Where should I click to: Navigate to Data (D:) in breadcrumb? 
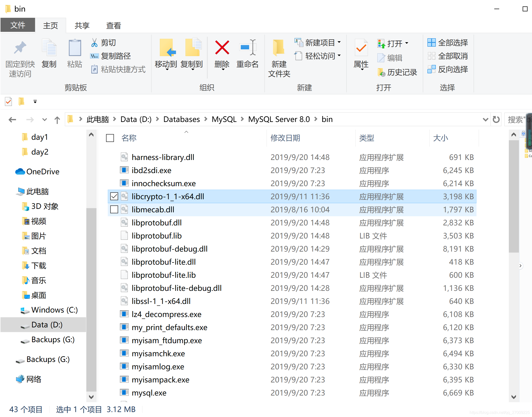[136, 119]
